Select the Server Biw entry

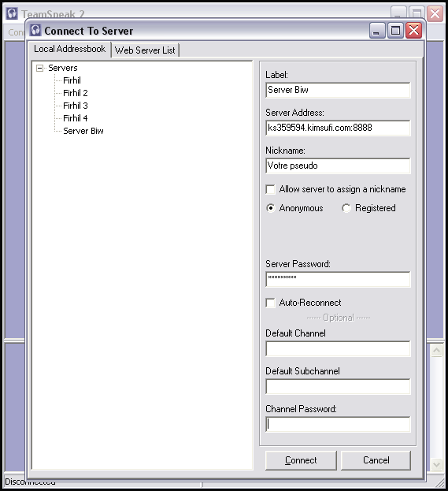tap(83, 131)
